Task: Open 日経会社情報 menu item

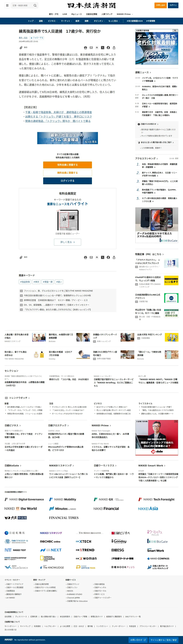Action: click(91, 14)
